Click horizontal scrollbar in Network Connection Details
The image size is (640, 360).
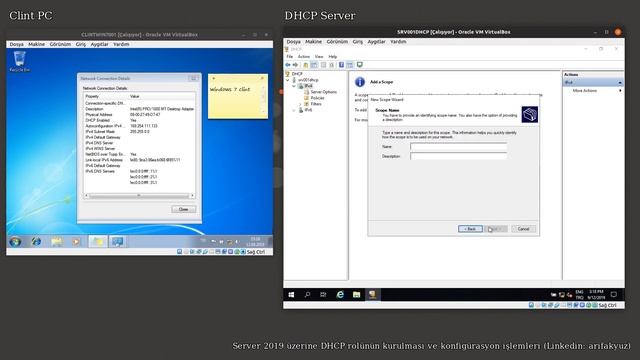(x=139, y=196)
